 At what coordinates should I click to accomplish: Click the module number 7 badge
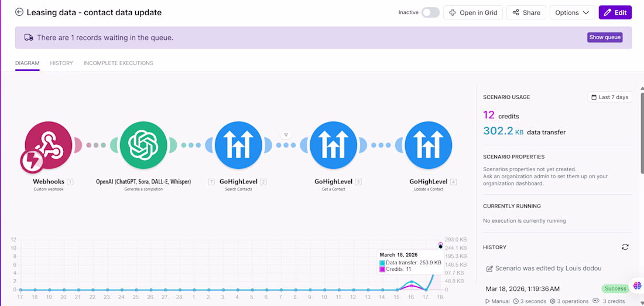point(211,182)
